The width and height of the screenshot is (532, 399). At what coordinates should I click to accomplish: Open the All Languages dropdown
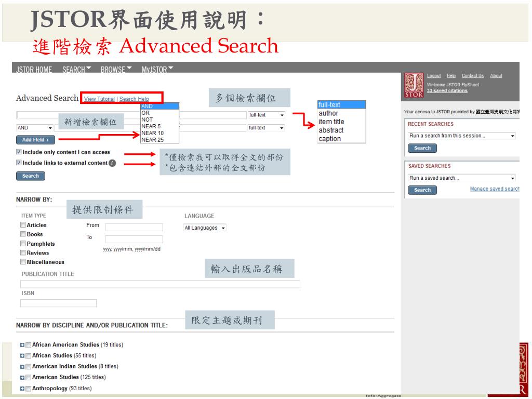coord(205,228)
